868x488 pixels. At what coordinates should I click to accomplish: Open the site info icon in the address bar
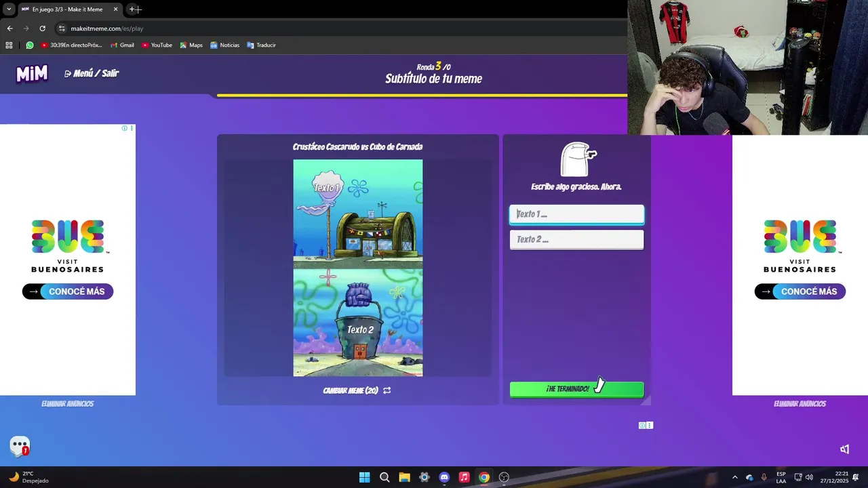coord(62,28)
